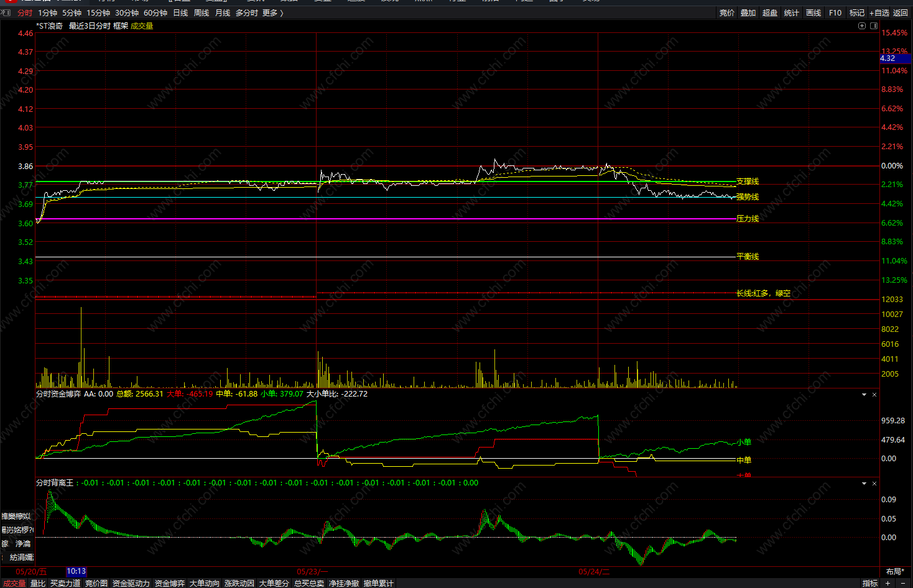Select the 成交量 bottom indicator tab
Image resolution: width=913 pixels, height=588 pixels.
point(14,583)
